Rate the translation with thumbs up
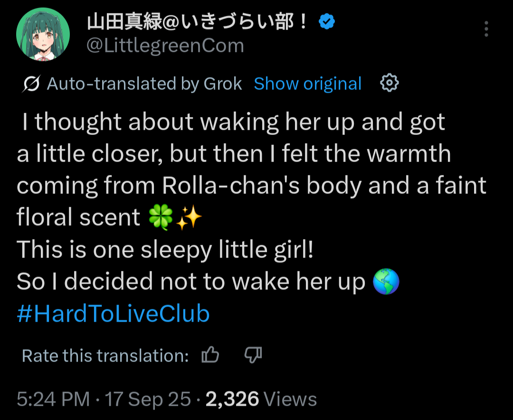The image size is (513, 420). pyautogui.click(x=210, y=355)
